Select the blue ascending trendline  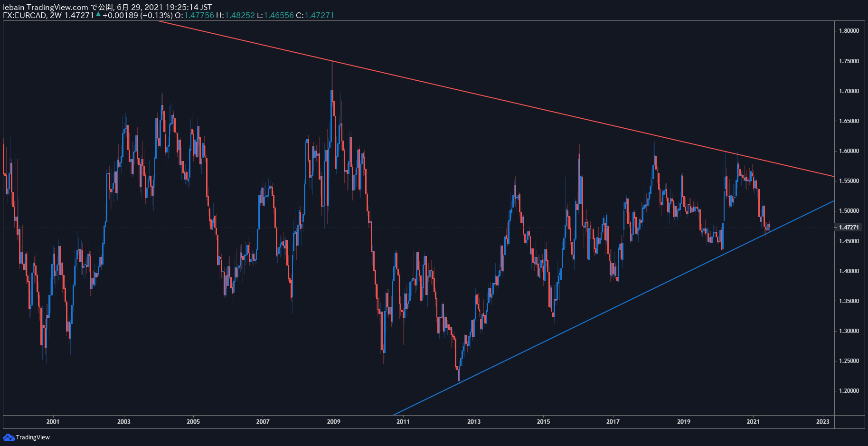pyautogui.click(x=614, y=308)
